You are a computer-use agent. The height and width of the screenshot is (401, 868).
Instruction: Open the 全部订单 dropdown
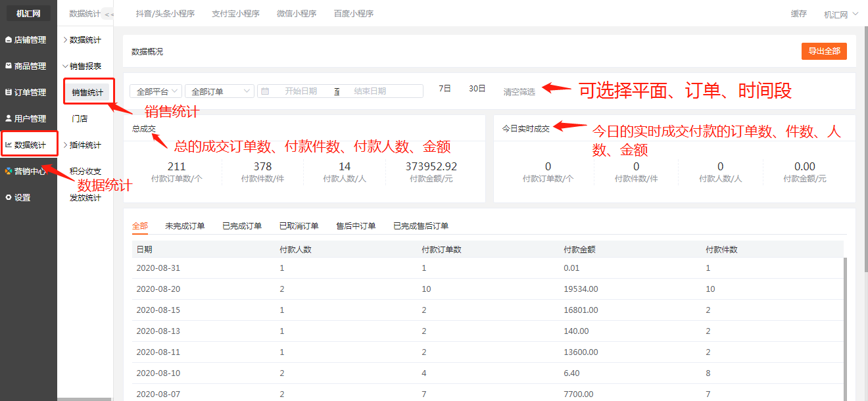point(220,91)
